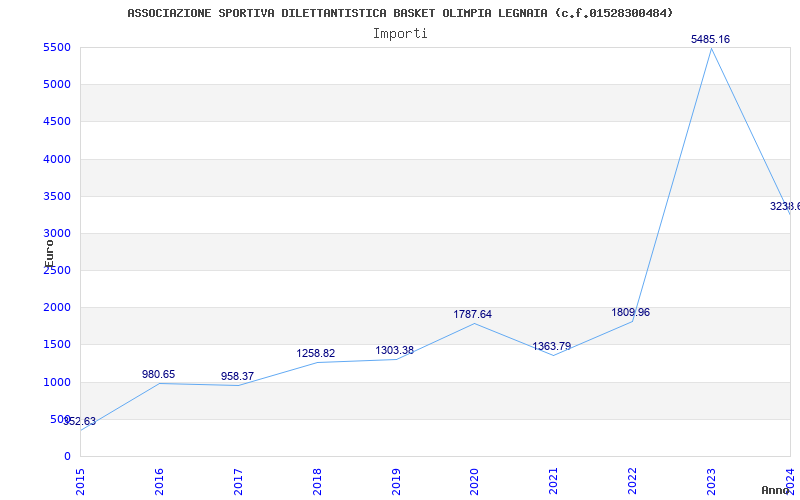This screenshot has height=500, width=800.
Task: Click the 4000 y-axis value
Action: tap(57, 159)
